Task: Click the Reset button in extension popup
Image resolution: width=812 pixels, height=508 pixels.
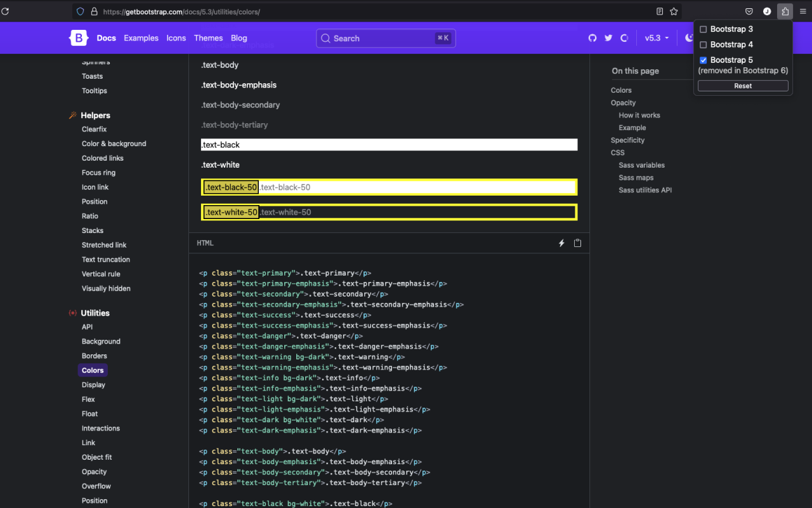Action: (743, 86)
